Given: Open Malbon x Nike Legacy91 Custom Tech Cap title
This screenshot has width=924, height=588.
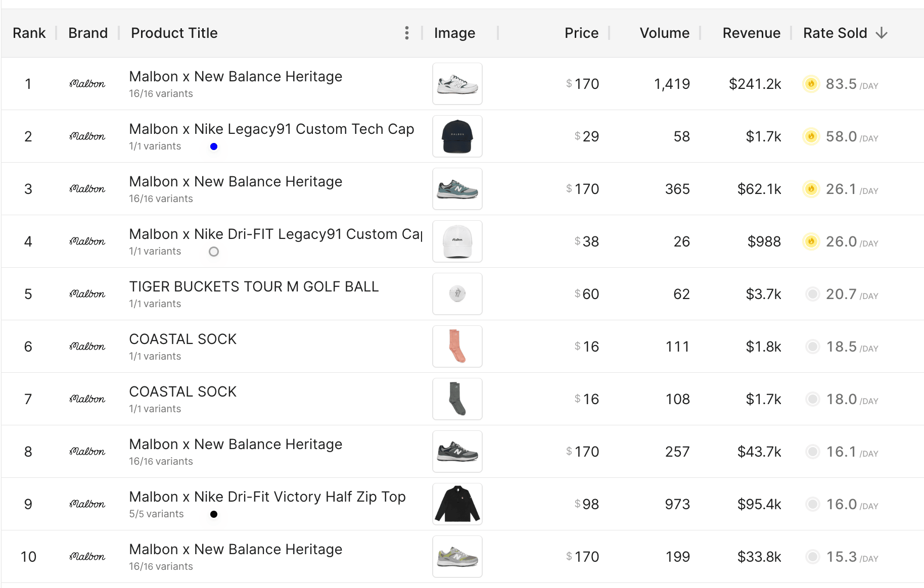Looking at the screenshot, I should (271, 129).
